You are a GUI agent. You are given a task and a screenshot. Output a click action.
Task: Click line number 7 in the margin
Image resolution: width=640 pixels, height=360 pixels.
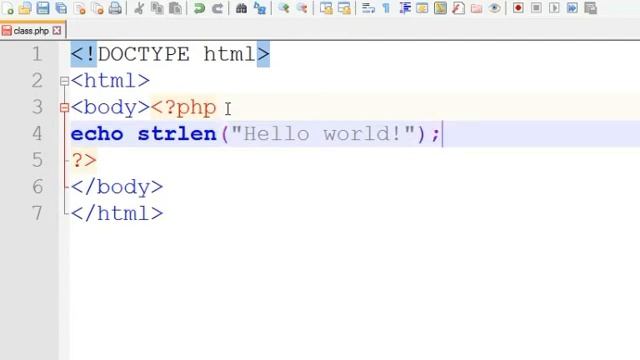click(x=37, y=213)
